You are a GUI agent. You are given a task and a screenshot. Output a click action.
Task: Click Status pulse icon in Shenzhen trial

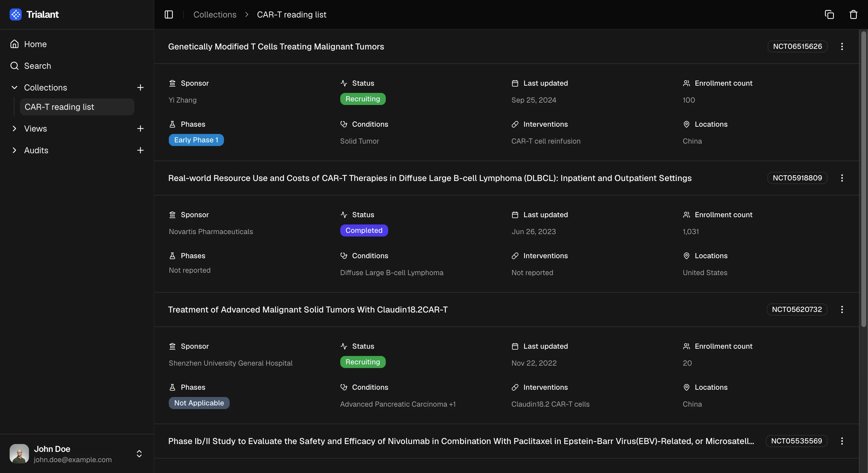click(343, 347)
